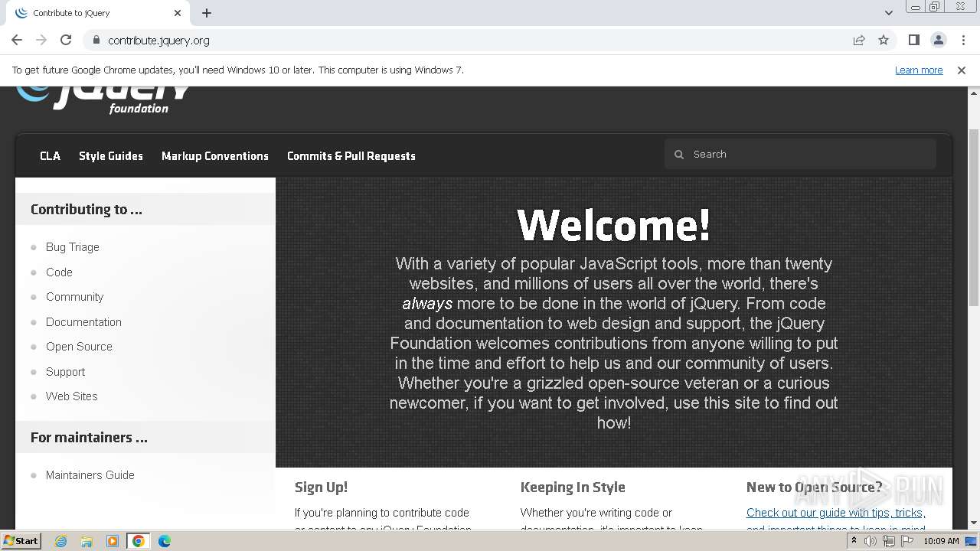
Task: Close the Contribute to jQuery tab
Action: coord(178,13)
